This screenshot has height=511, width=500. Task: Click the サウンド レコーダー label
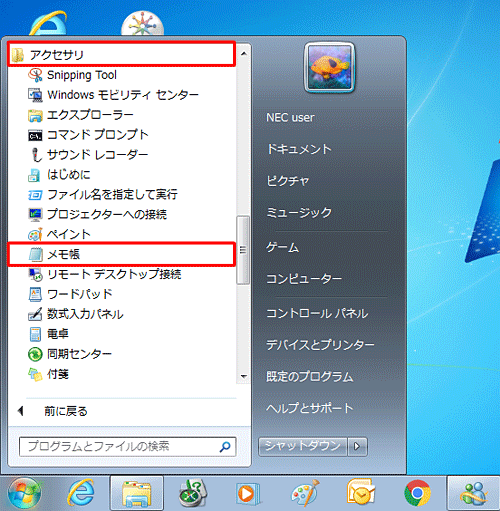tap(98, 155)
